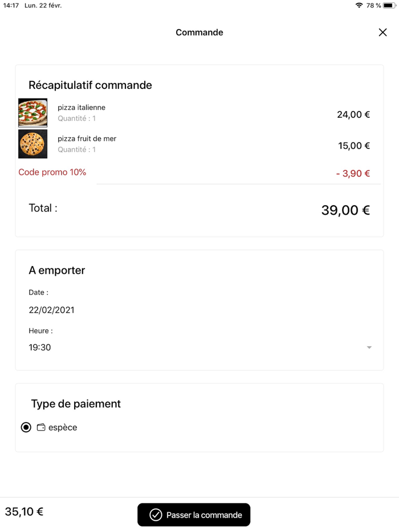Tap the pizza fruit de mer name
The image size is (399, 532).
click(x=87, y=138)
